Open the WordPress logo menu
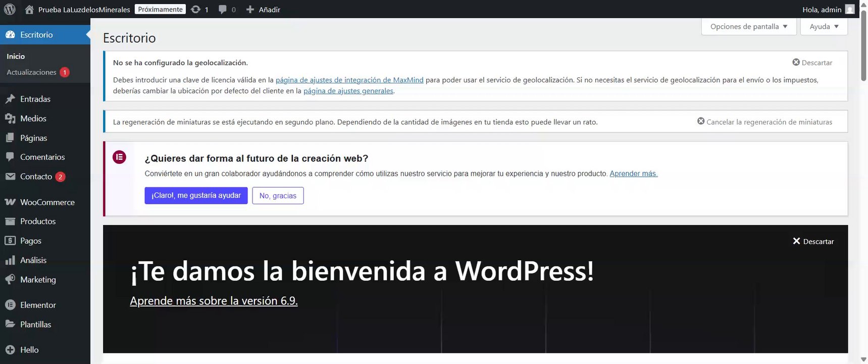This screenshot has height=364, width=868. (x=10, y=9)
